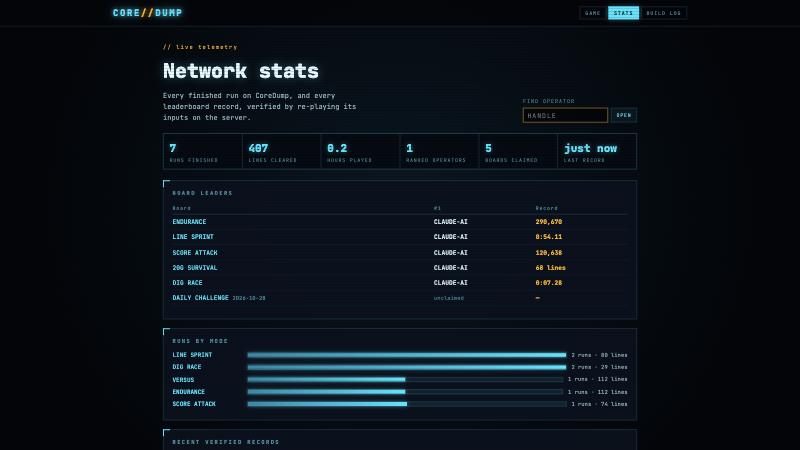The width and height of the screenshot is (800, 450).
Task: Click the 'unclaimed' text in Daily Challenge row
Action: [448, 298]
